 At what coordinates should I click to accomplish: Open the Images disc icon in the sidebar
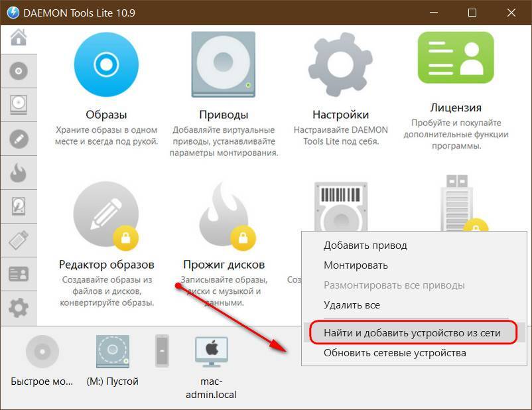point(19,71)
